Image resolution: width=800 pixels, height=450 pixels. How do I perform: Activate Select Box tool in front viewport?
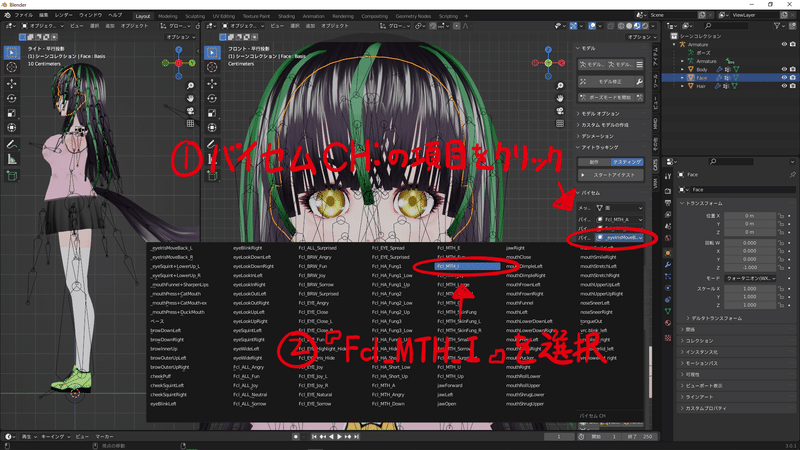click(212, 52)
